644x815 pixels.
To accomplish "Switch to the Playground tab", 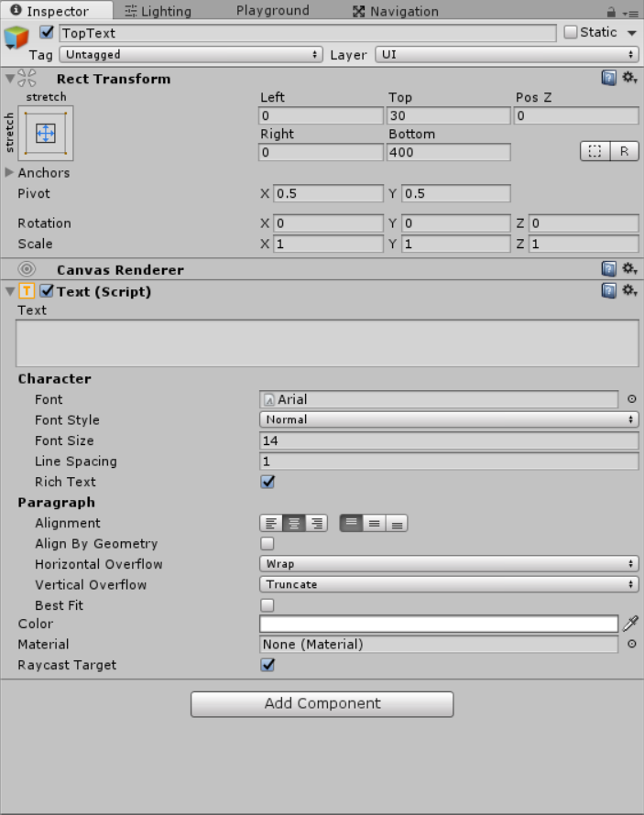I will pyautogui.click(x=273, y=11).
